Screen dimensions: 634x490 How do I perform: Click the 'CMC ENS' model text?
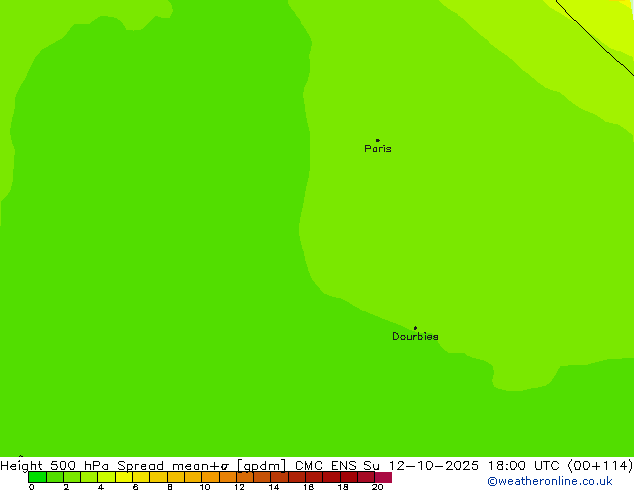coord(325,465)
